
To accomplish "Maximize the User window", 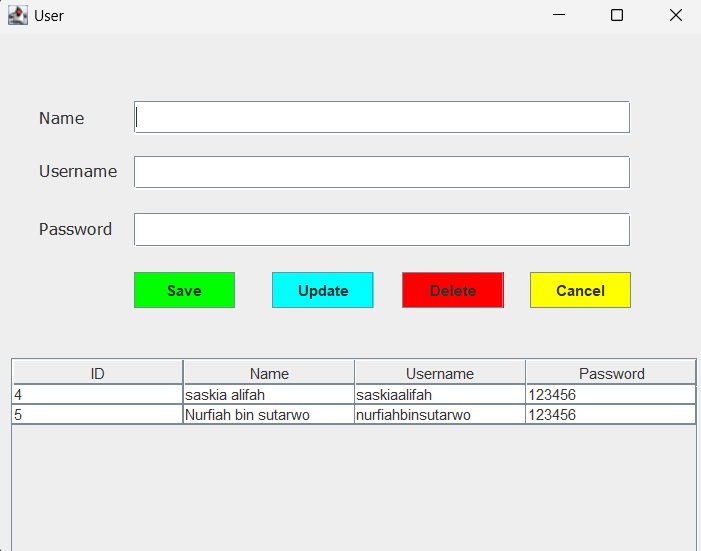I will pyautogui.click(x=617, y=16).
